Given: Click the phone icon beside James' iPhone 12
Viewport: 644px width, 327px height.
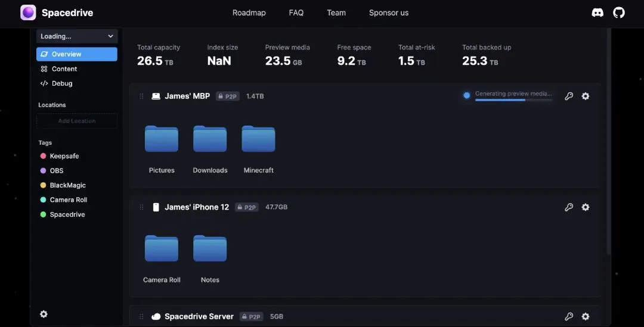Looking at the screenshot, I should [156, 207].
